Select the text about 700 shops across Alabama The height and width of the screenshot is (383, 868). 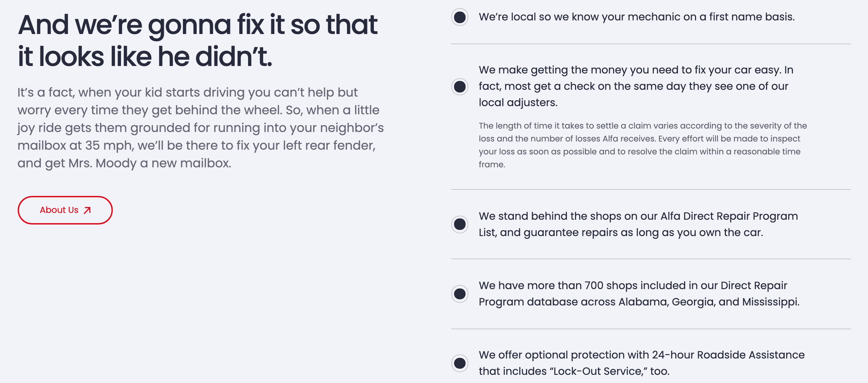click(x=639, y=294)
